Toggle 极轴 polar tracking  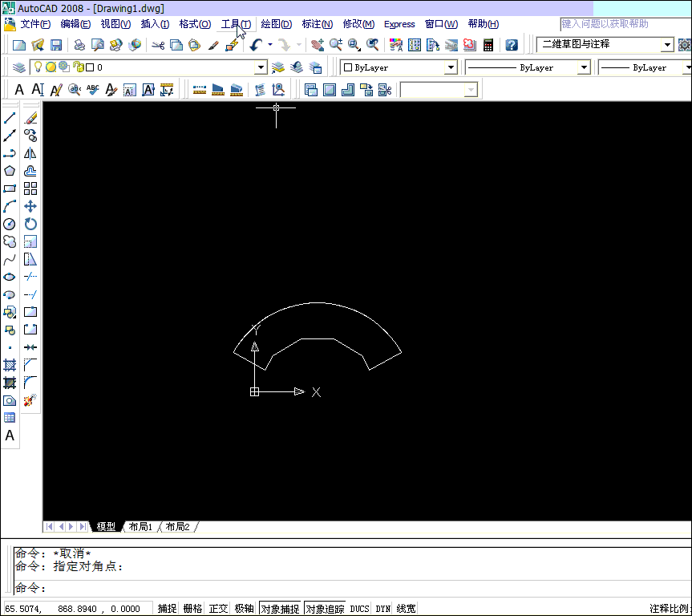[x=244, y=609]
